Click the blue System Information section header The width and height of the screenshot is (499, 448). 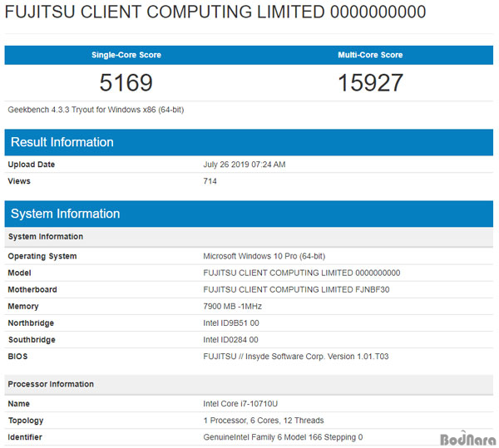tap(249, 214)
